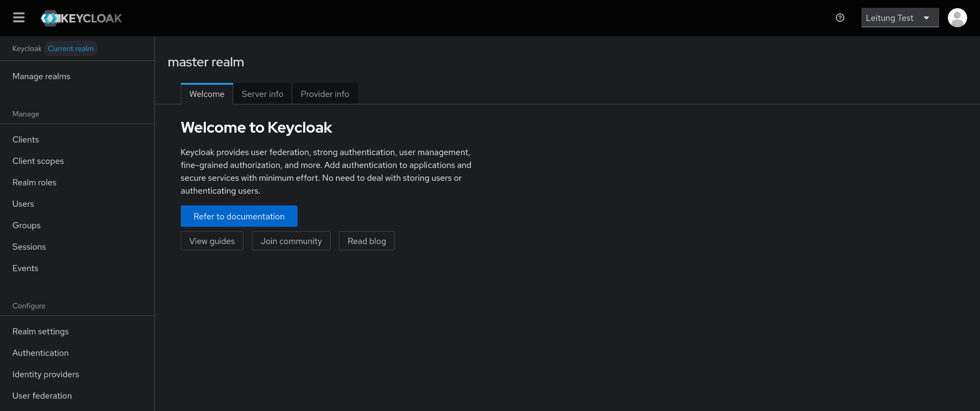Go to Authentication settings

tap(77, 353)
